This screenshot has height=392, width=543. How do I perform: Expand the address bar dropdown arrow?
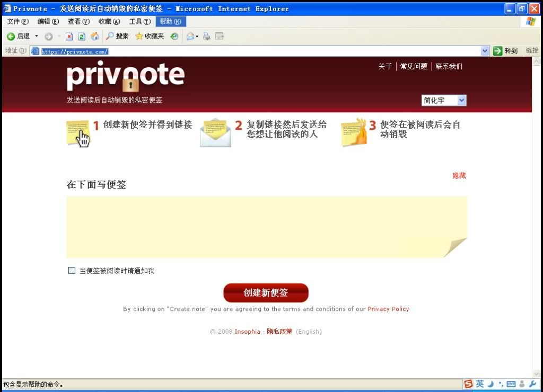[485, 51]
